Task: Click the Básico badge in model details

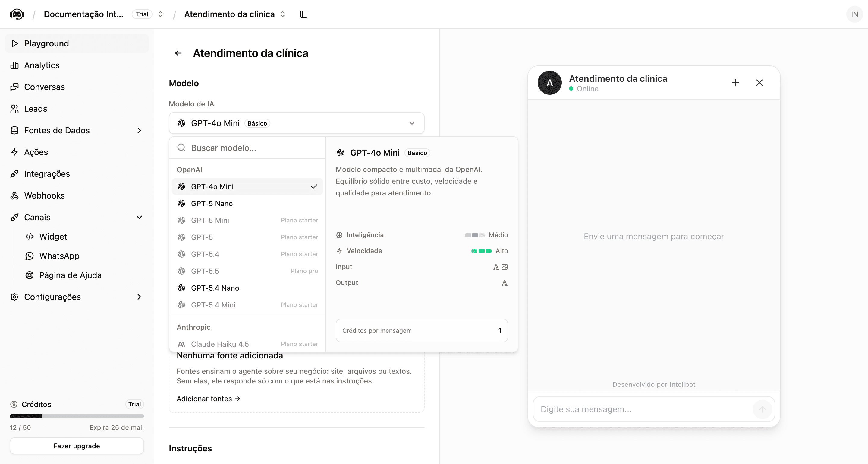Action: (417, 153)
